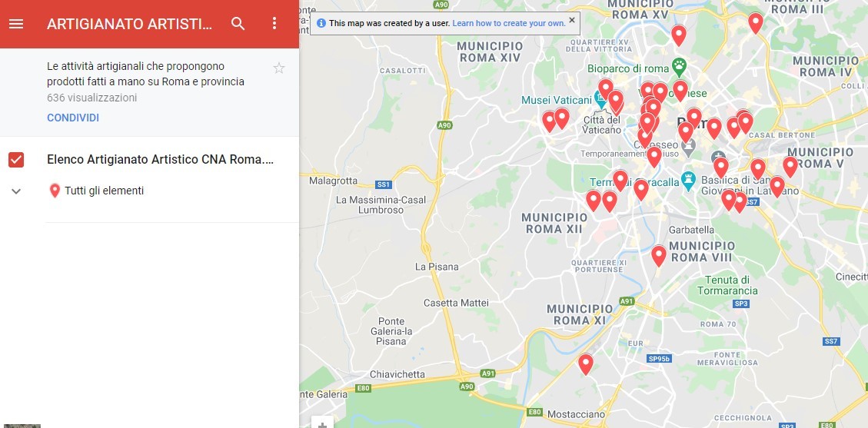The height and width of the screenshot is (428, 868).
Task: Star this map as favorite
Action: (279, 68)
